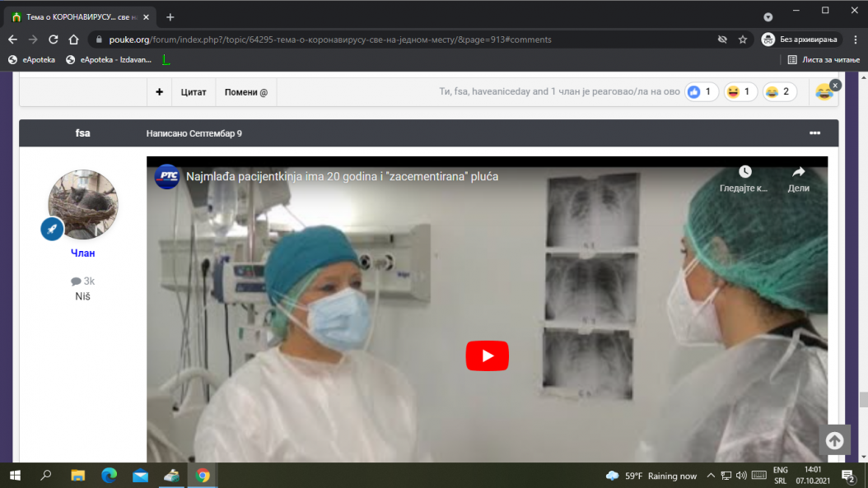Image resolution: width=868 pixels, height=488 pixels.
Task: Open the fsa cat avatar picture
Action: coord(83,204)
